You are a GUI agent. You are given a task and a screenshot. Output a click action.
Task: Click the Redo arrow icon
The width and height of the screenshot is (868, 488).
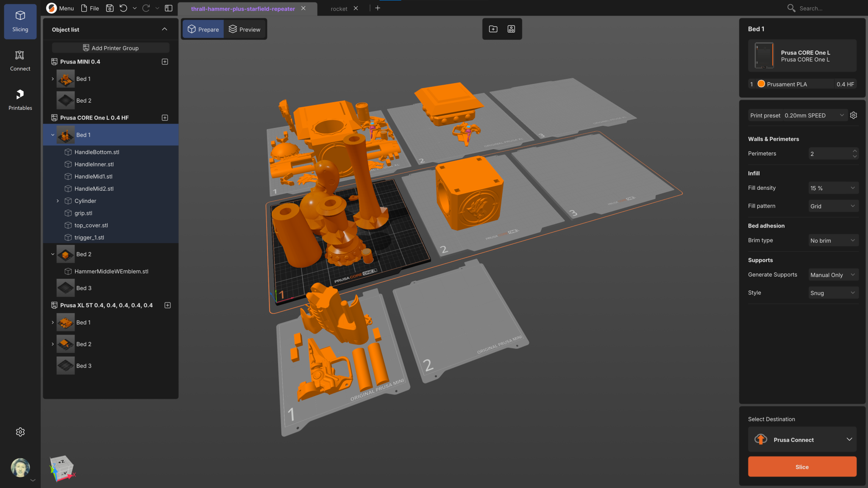click(x=146, y=8)
